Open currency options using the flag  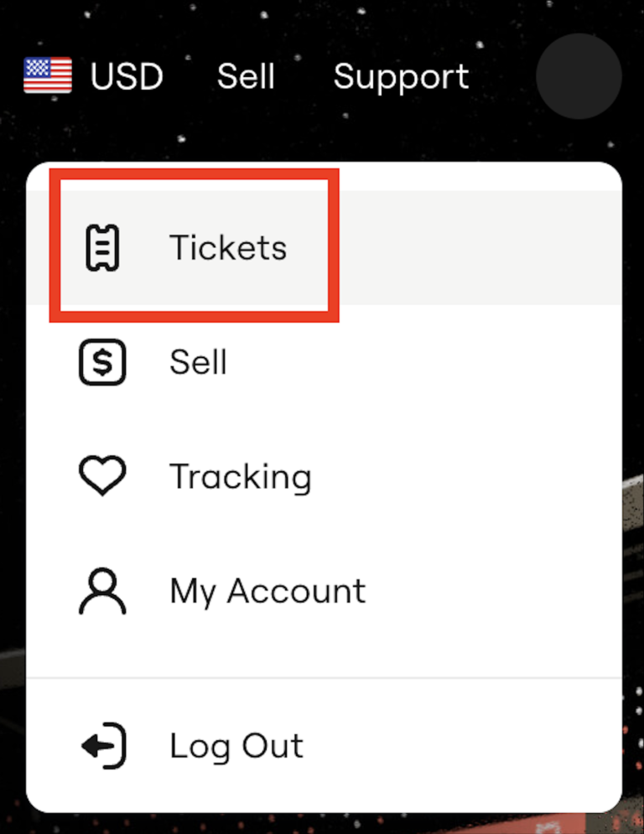pos(49,75)
